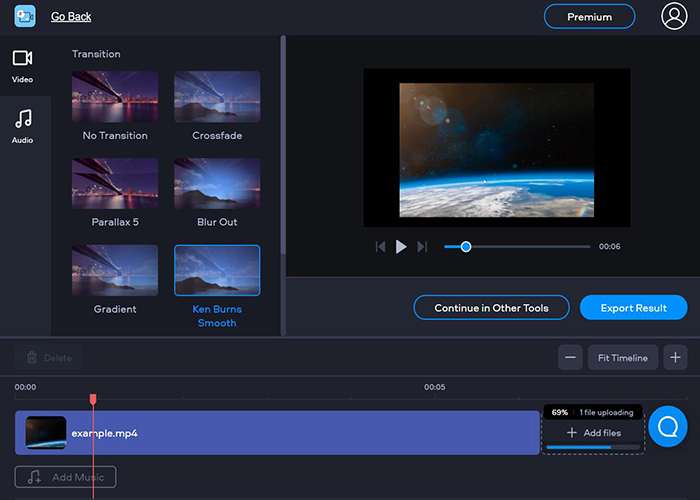Click the 00:06 duration text
The width and height of the screenshot is (700, 500).
click(x=609, y=246)
